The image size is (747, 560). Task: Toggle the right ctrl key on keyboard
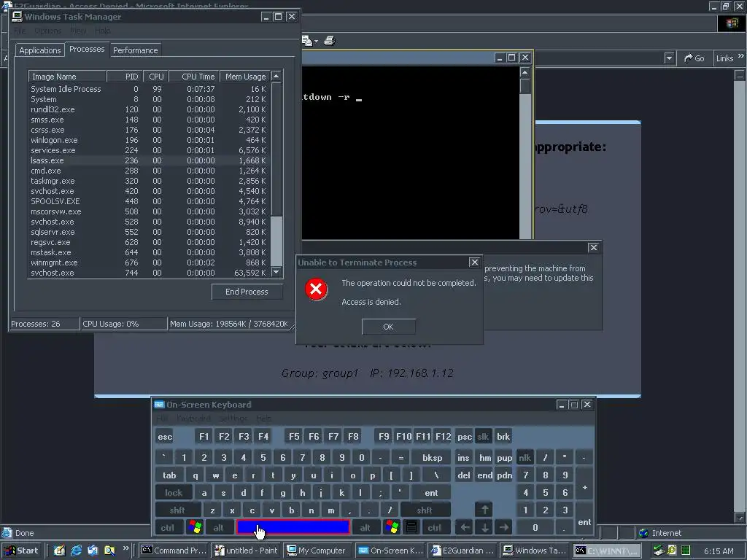[x=435, y=527]
